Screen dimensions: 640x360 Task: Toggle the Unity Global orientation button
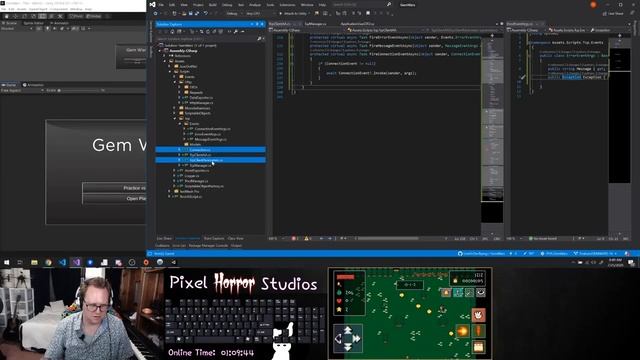click(x=94, y=16)
